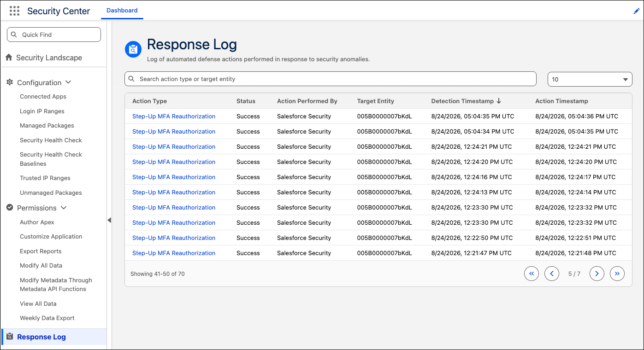
Task: Open Login IP Ranges settings
Action: (42, 111)
